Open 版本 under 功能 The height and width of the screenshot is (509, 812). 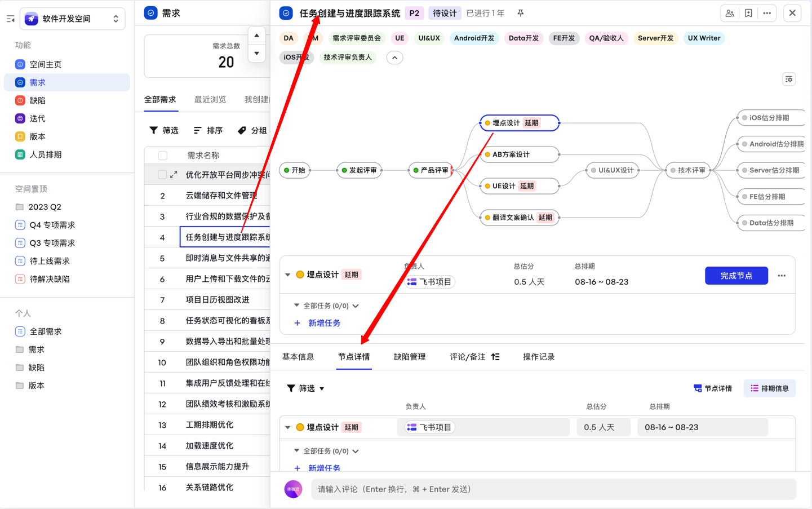click(37, 136)
